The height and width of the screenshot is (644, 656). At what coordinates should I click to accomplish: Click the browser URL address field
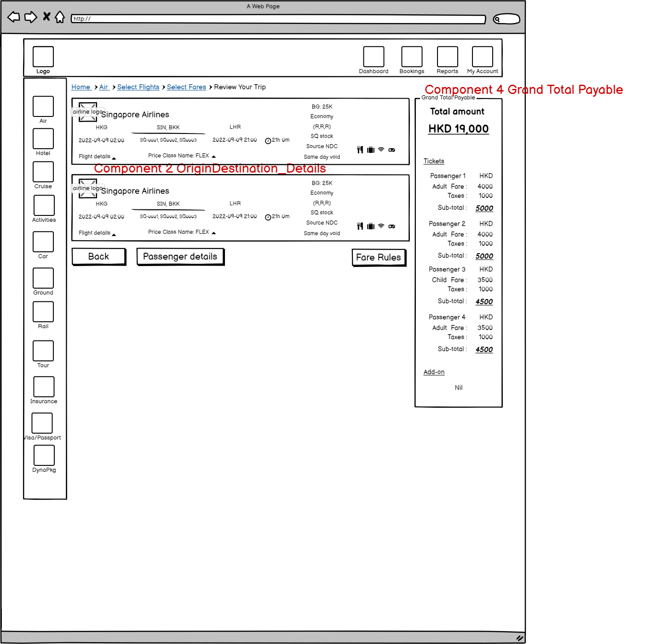pos(278,19)
